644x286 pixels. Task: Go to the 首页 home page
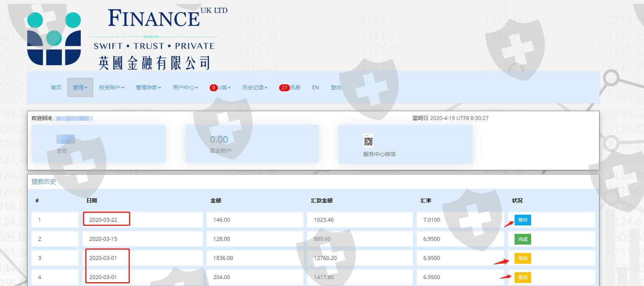coord(56,87)
